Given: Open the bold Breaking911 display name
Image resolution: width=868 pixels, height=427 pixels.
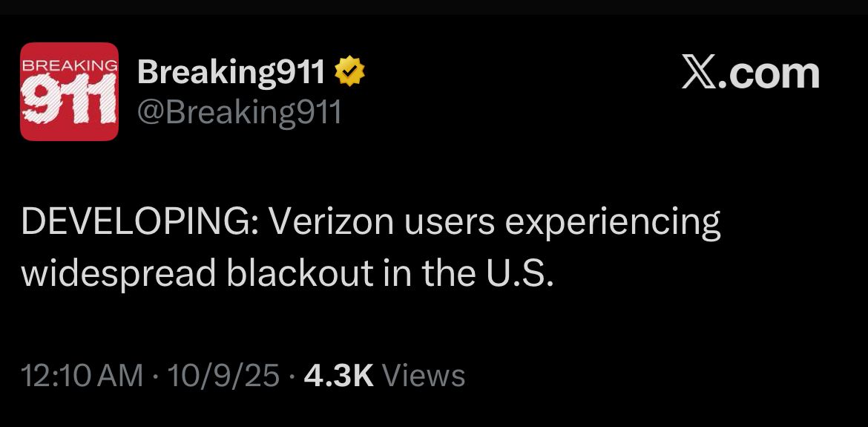Looking at the screenshot, I should point(231,72).
